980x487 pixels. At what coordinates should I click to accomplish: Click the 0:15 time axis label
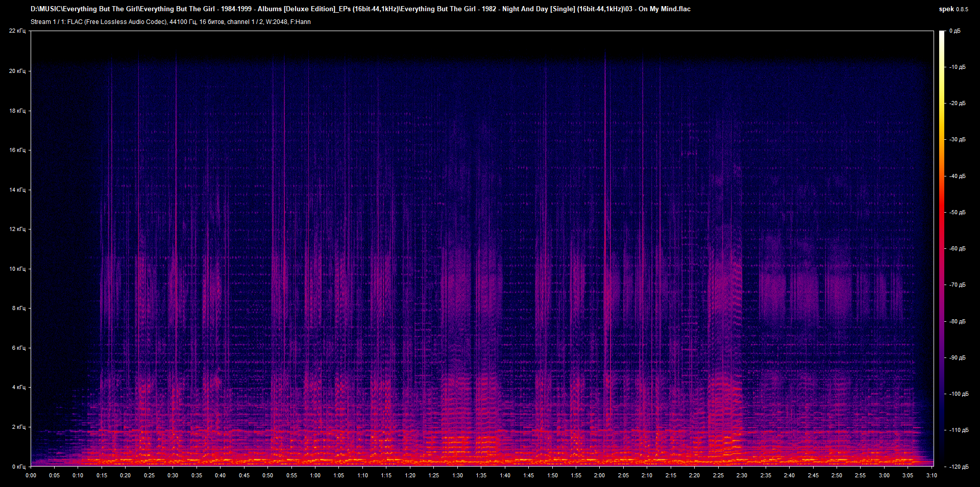[x=102, y=475]
